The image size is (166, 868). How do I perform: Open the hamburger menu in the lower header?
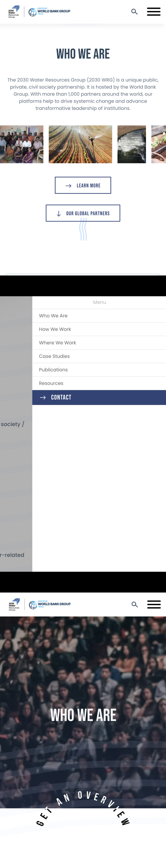click(154, 604)
